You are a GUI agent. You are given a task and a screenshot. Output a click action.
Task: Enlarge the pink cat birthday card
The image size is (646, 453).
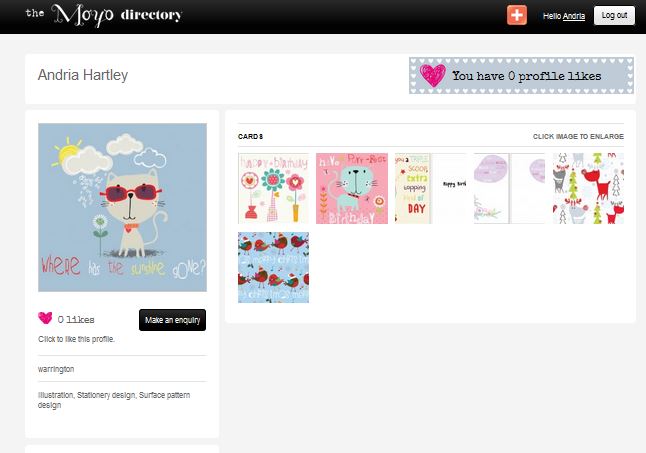352,189
